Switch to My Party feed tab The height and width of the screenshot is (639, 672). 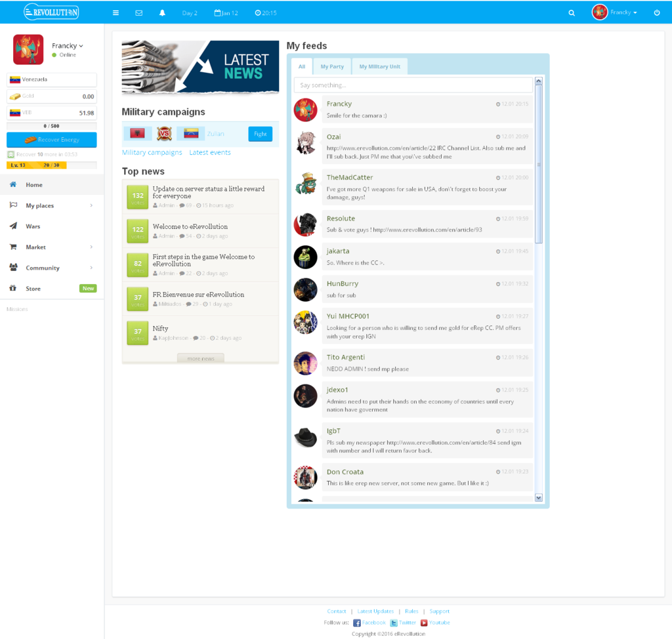(332, 66)
